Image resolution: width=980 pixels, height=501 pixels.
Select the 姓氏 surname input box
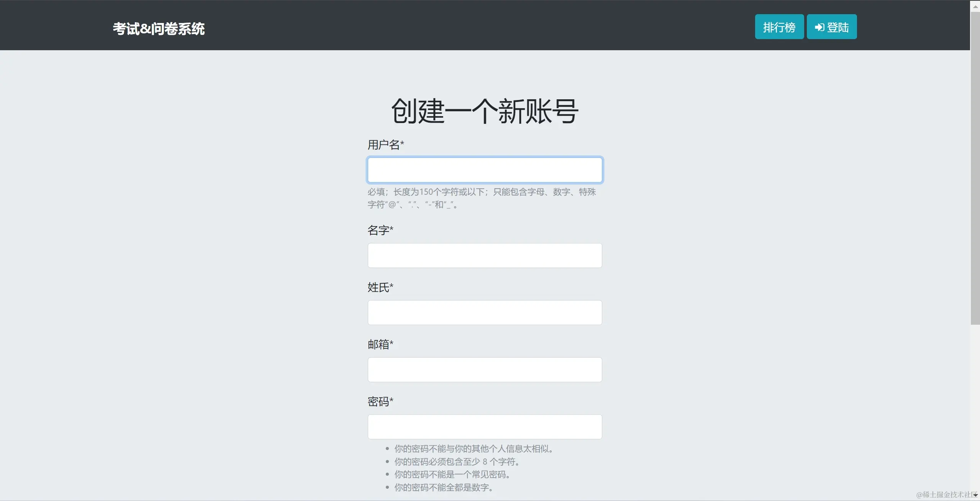point(485,312)
